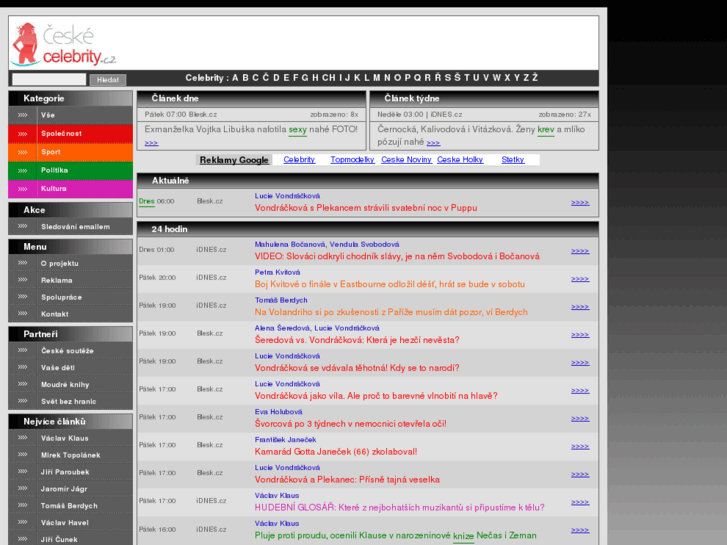Image resolution: width=727 pixels, height=545 pixels.
Task: Open article about svatební noc v Puppu
Action: pyautogui.click(x=366, y=208)
